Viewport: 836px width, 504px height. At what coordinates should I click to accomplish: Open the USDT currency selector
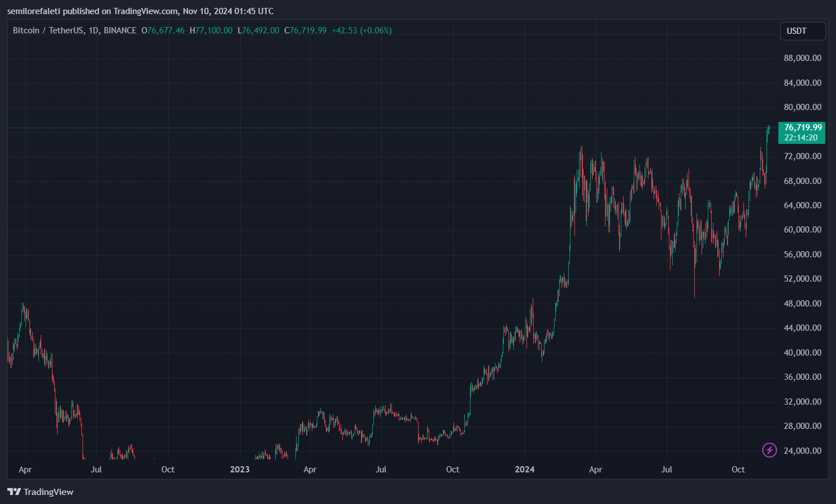pos(803,31)
